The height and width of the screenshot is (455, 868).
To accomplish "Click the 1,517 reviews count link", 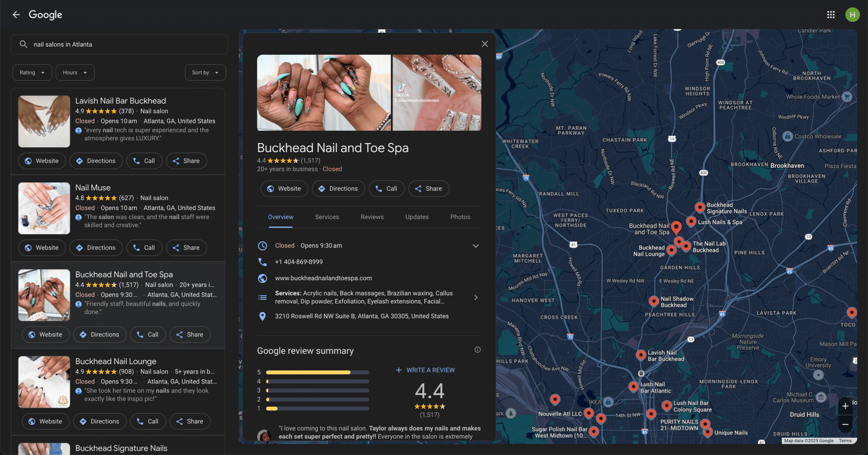I will tap(310, 161).
